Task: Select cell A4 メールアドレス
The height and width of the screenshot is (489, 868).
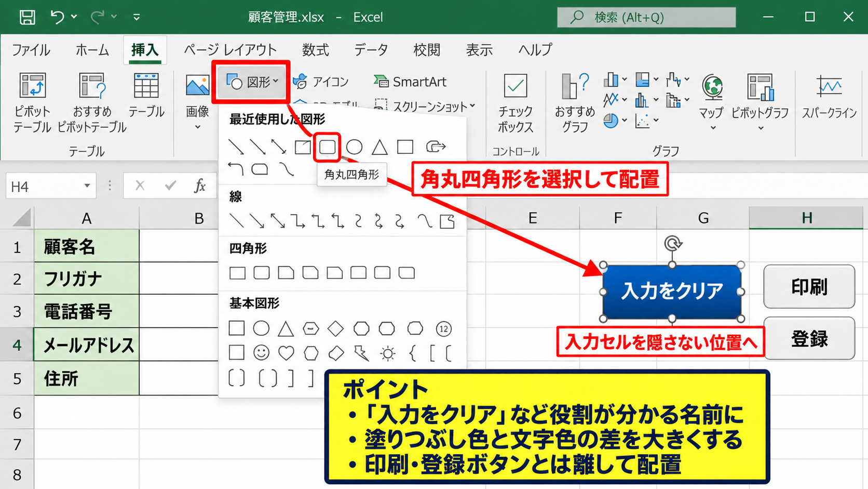Action: 87,345
